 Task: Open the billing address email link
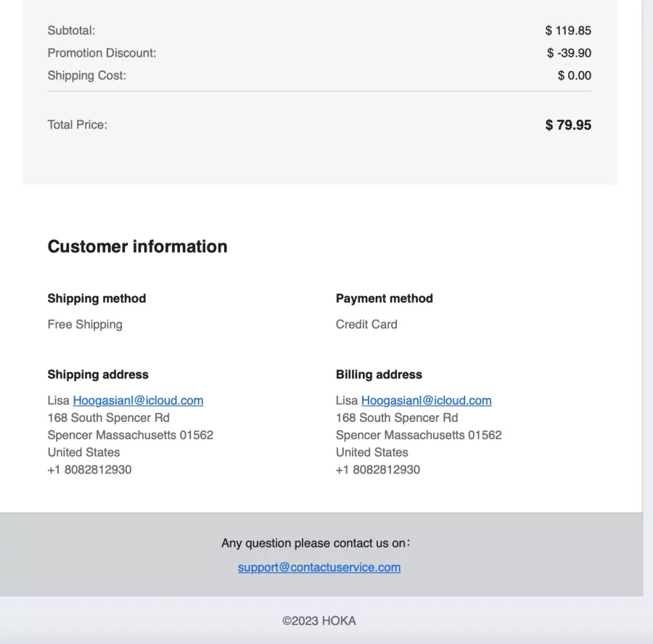pos(426,401)
